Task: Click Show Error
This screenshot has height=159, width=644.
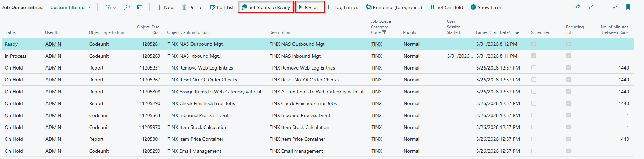Action: pyautogui.click(x=486, y=7)
